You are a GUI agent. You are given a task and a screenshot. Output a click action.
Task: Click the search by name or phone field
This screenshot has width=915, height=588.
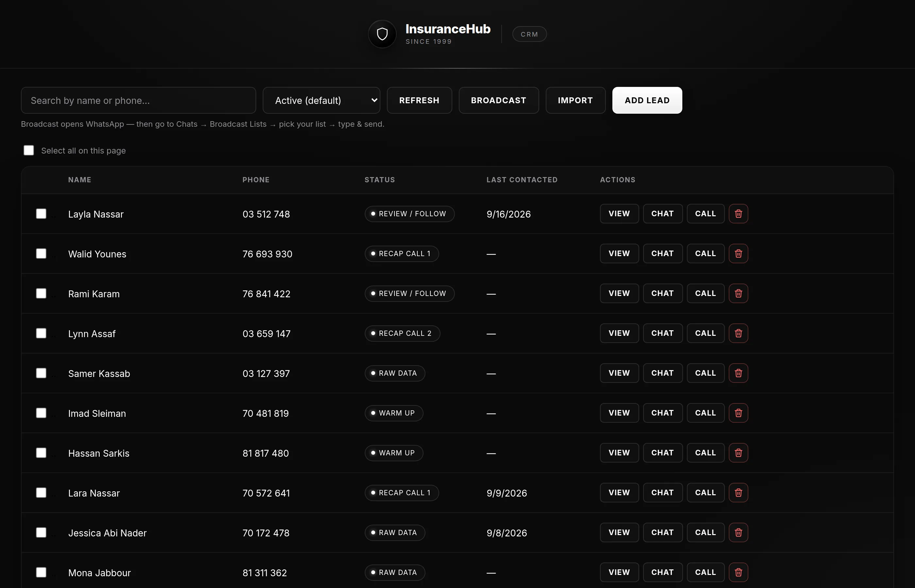(138, 100)
